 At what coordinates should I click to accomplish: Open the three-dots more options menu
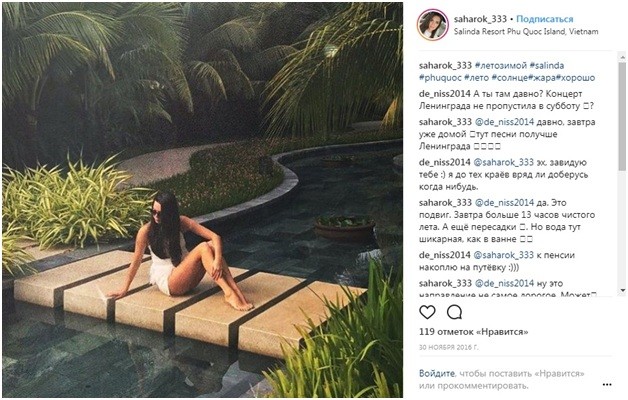pos(607,385)
